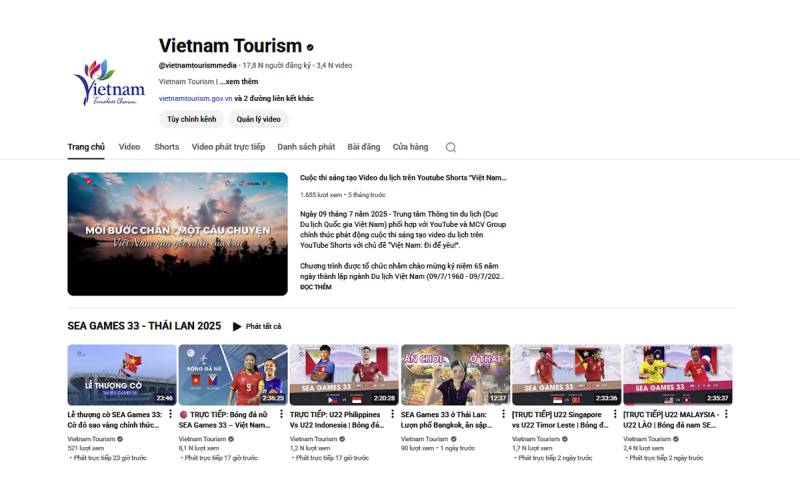
Task: Click title '[TRỰC TIẾP] U22 Singapore vs U22 Timor Leste'
Action: [x=560, y=420]
